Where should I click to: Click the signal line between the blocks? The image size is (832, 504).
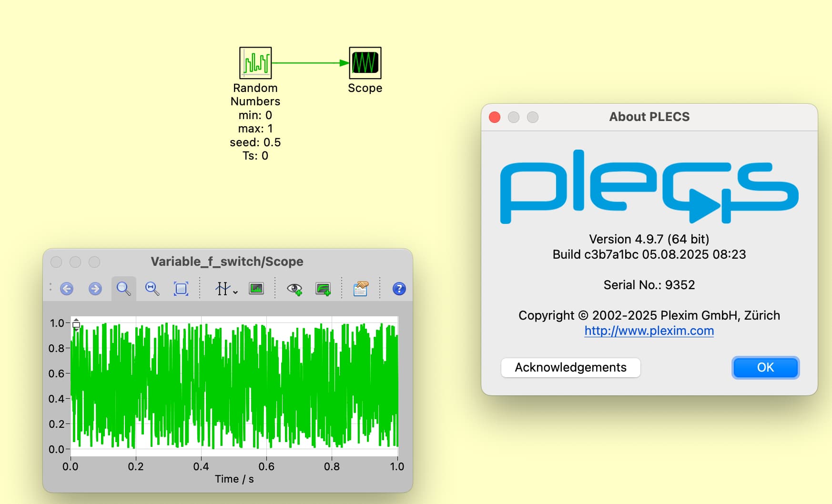click(x=310, y=63)
